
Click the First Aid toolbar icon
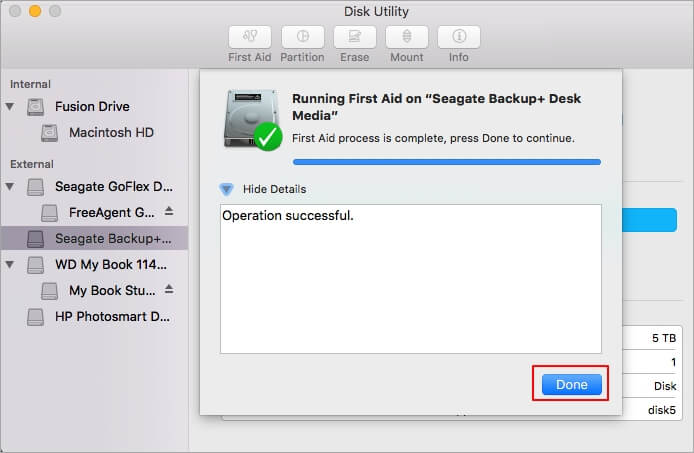point(249,37)
